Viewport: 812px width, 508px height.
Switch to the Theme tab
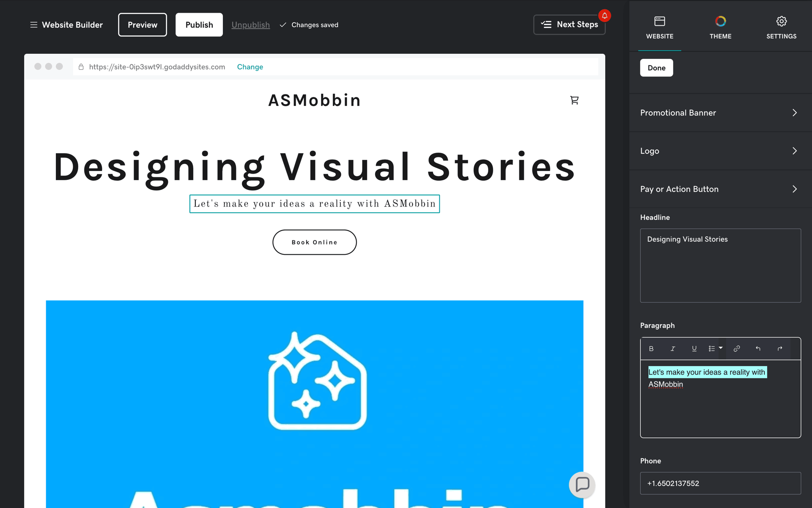pos(721,27)
